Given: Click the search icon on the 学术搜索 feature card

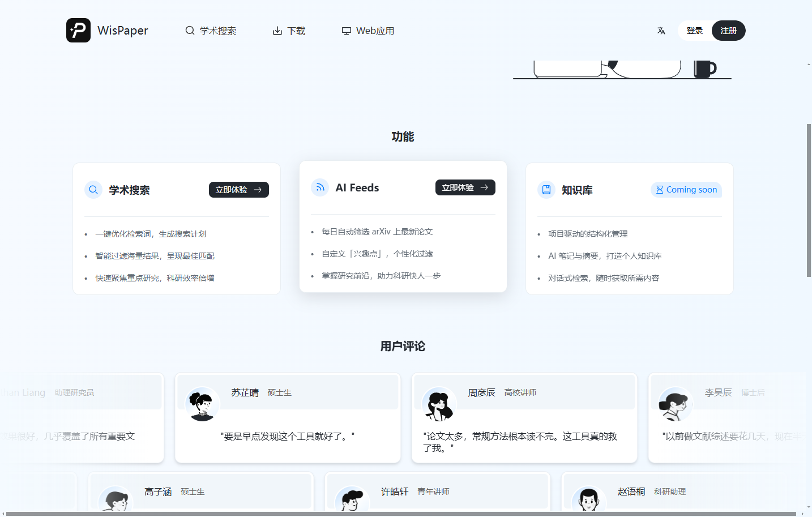Looking at the screenshot, I should [93, 190].
